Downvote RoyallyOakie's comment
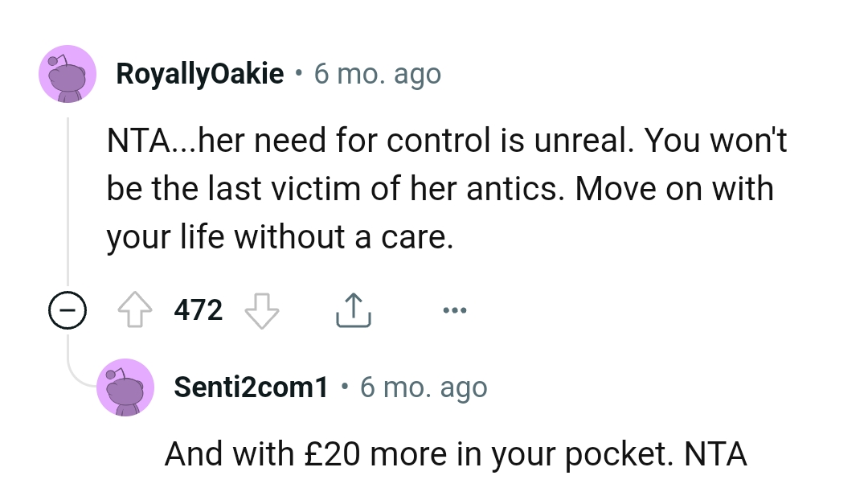The height and width of the screenshot is (496, 868). tap(263, 309)
